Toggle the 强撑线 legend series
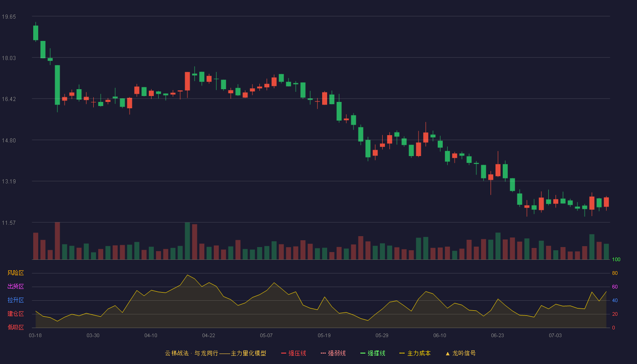 click(373, 353)
